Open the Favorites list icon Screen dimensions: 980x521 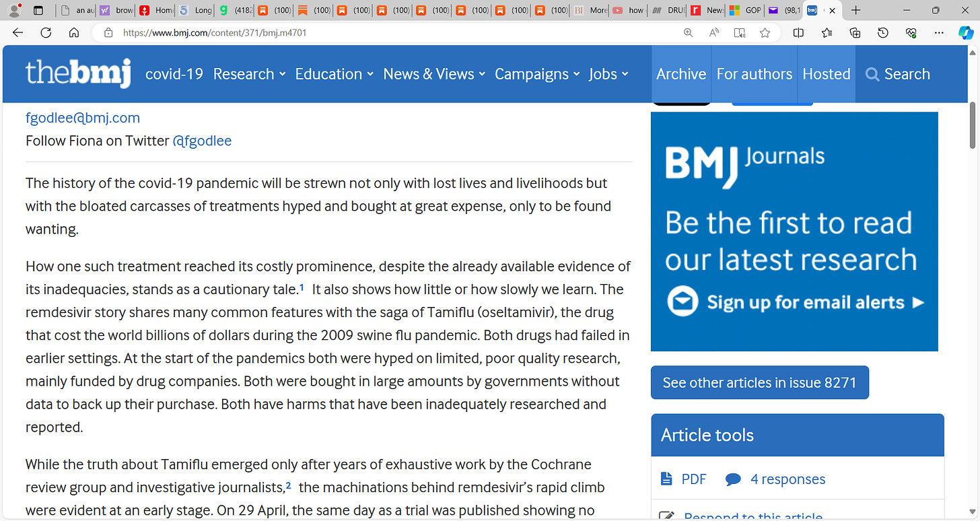coord(827,32)
